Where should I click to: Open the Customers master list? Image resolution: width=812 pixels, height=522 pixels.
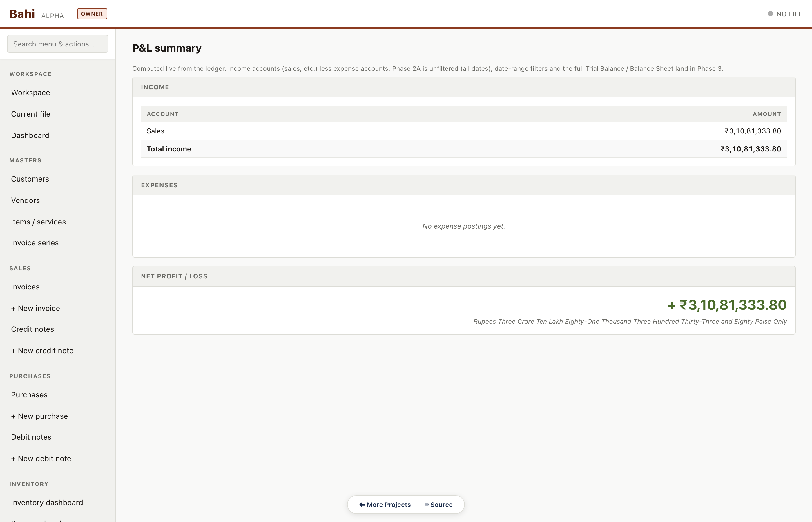click(30, 179)
